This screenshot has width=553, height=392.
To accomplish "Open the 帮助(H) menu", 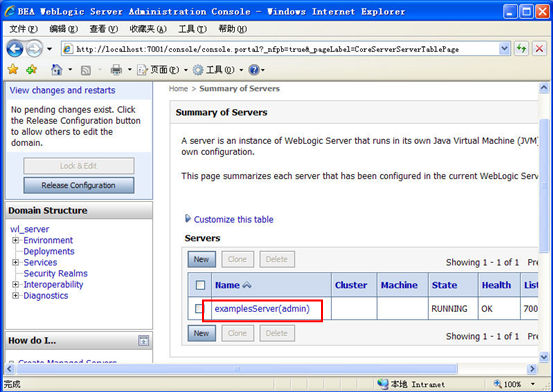I will tap(233, 29).
